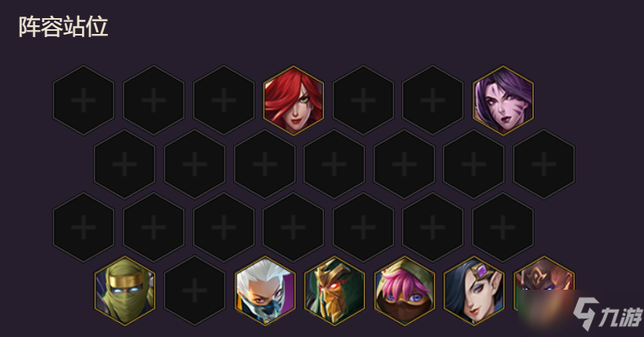Pick the pink-haired hooded champion portrait
644x337 pixels.
coord(404,291)
